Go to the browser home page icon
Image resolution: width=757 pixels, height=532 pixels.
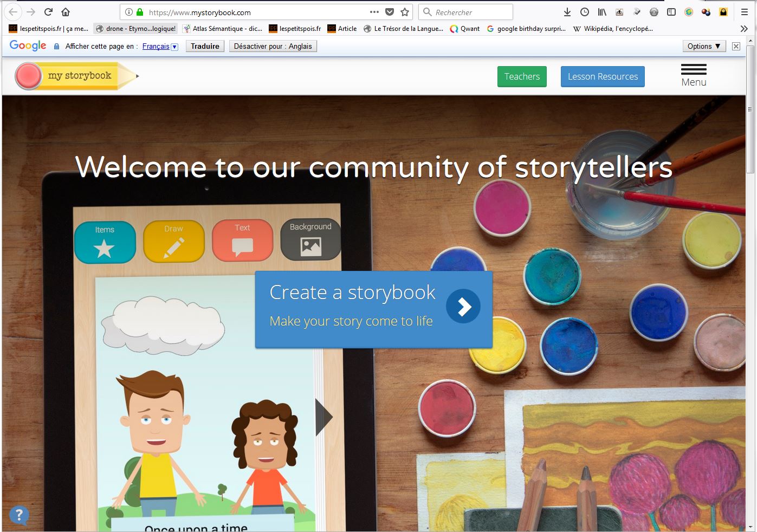coord(66,12)
